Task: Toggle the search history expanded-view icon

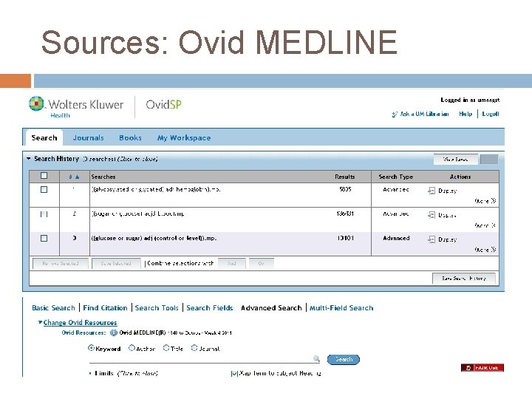Action: coord(489,159)
